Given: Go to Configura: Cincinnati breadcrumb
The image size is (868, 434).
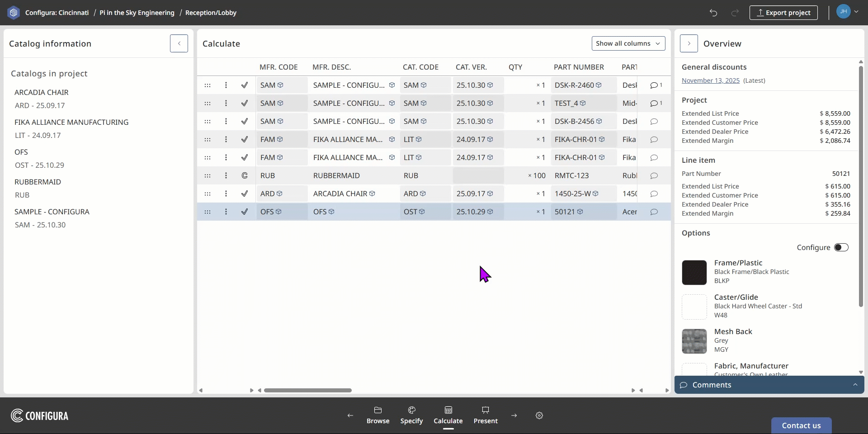Looking at the screenshot, I should coord(57,13).
